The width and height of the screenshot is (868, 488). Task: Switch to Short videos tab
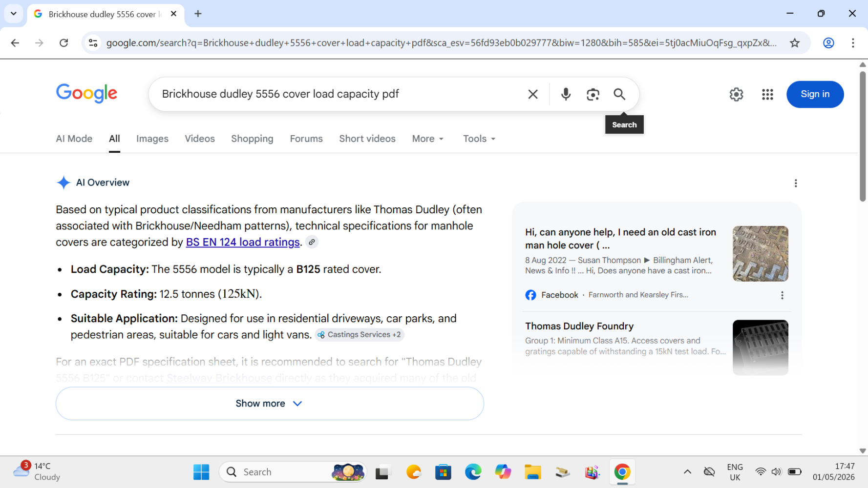[367, 139]
